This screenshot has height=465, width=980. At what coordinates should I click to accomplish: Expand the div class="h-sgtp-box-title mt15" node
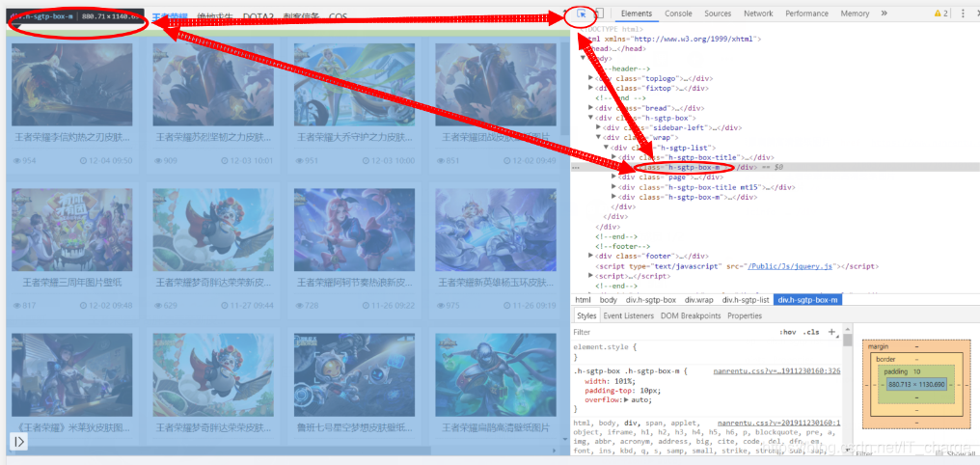coord(613,187)
